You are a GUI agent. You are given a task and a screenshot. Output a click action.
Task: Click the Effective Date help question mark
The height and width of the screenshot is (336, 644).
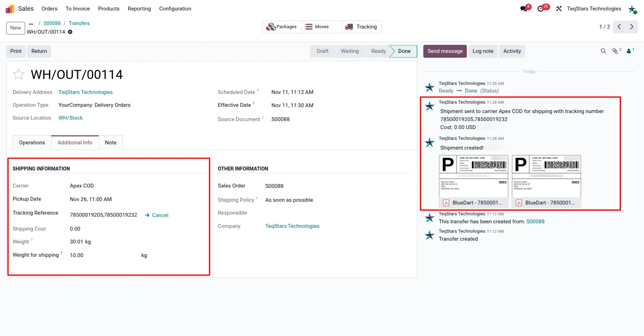click(x=253, y=103)
